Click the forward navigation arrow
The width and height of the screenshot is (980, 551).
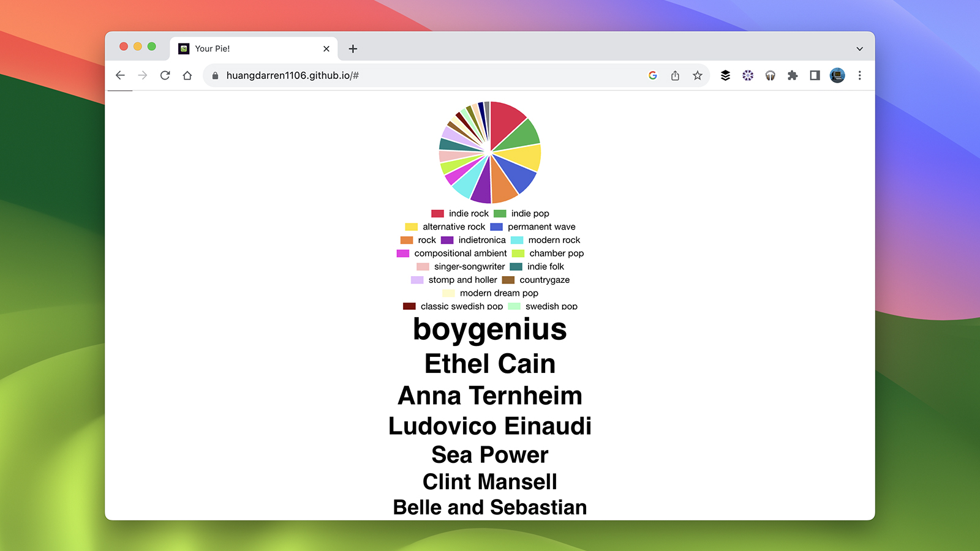tap(143, 75)
